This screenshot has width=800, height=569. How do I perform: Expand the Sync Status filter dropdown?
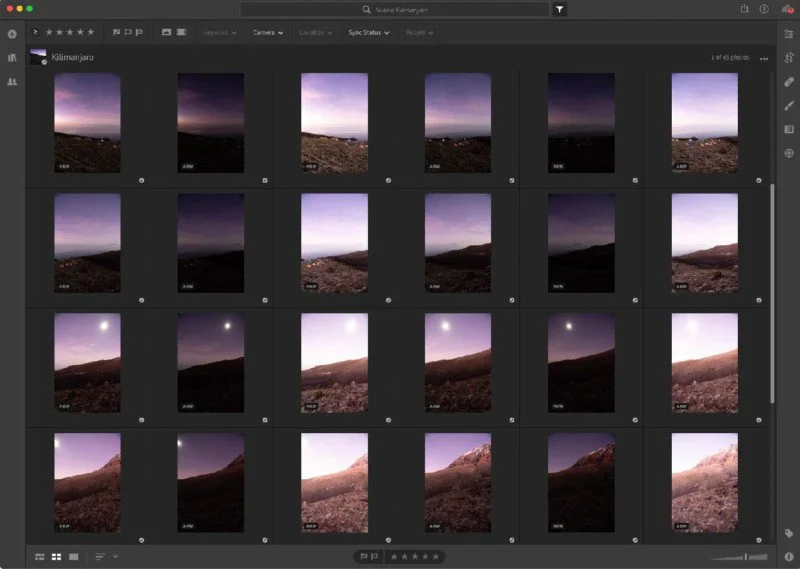[369, 33]
